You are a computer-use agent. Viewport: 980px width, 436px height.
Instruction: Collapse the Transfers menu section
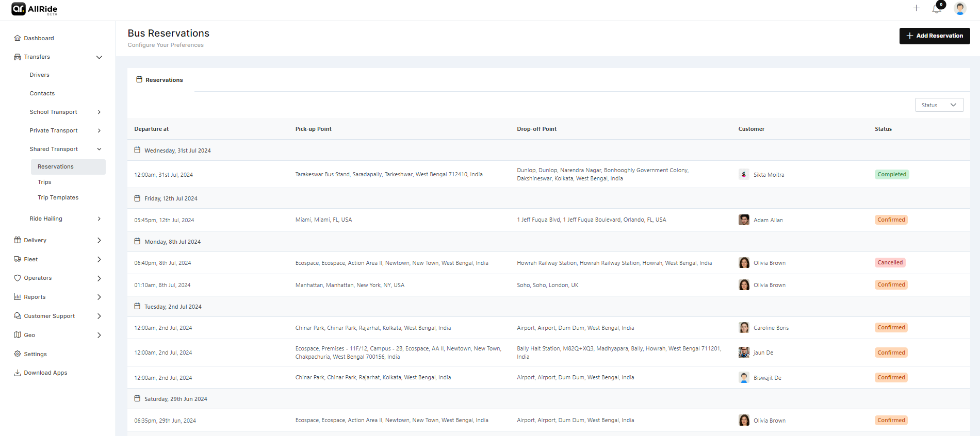click(x=99, y=57)
